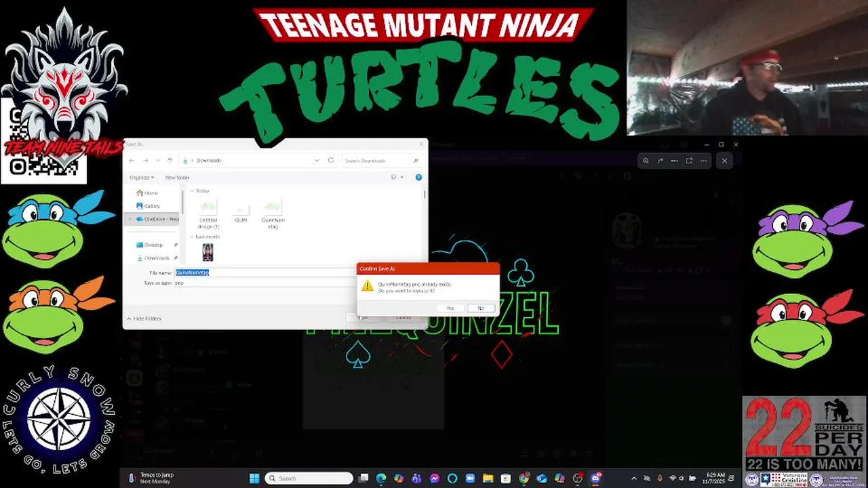Go forward with the forward arrow

[145, 161]
